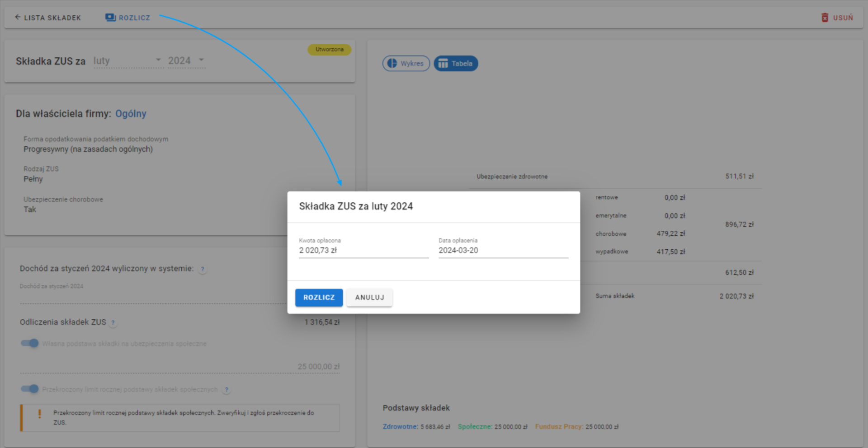Click the Rozlicz toolbar button at top
The width and height of the screenshot is (868, 448).
coord(128,18)
